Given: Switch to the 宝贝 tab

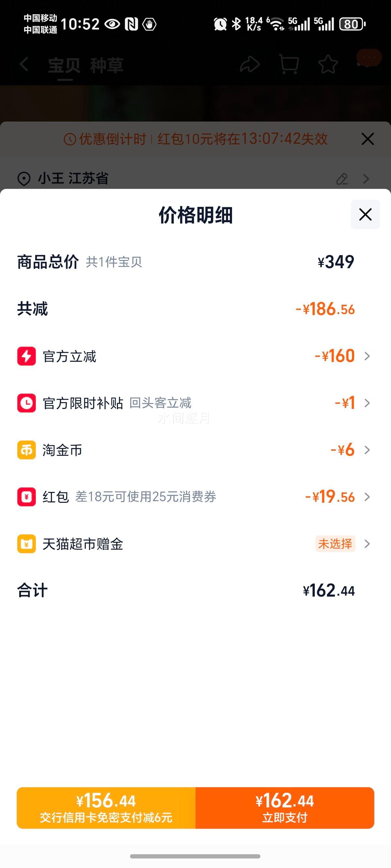Looking at the screenshot, I should point(64,65).
